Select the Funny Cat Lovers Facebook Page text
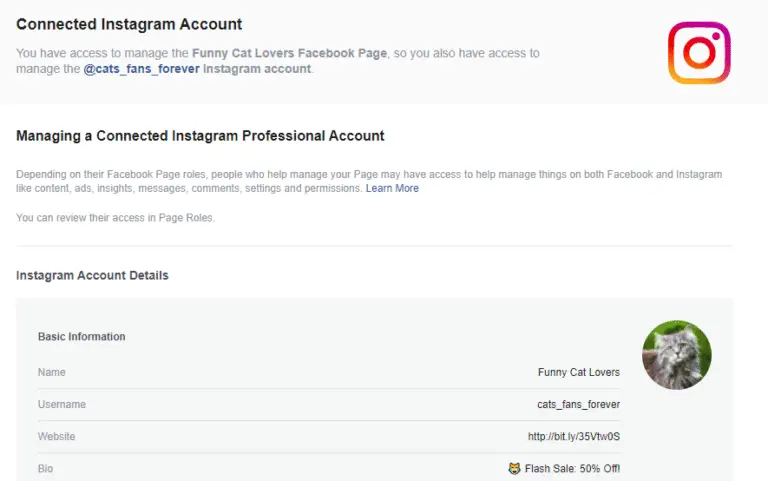768x481 pixels. (x=289, y=53)
